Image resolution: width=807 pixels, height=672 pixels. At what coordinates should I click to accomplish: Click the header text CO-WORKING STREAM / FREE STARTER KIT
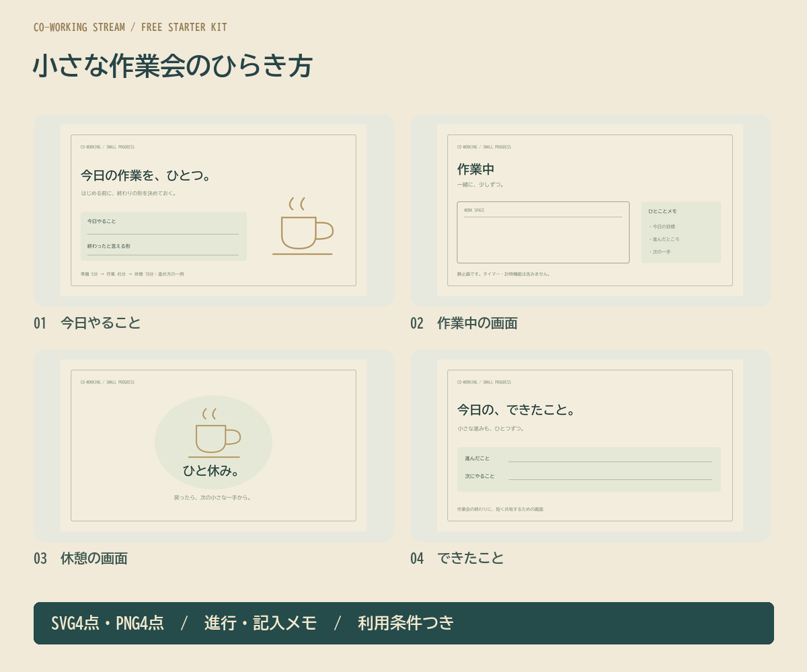(130, 28)
